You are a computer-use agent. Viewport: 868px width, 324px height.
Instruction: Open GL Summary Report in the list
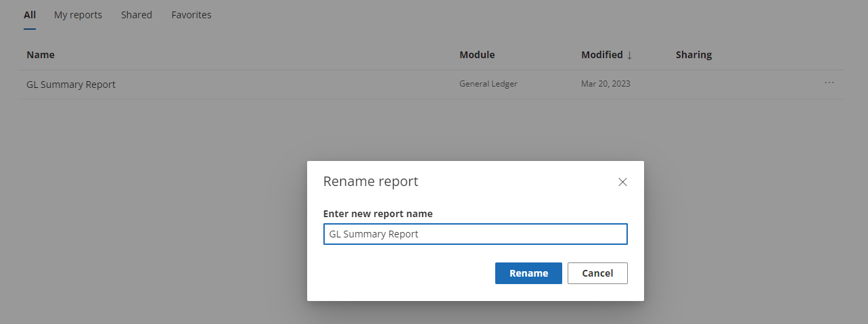[x=71, y=85]
